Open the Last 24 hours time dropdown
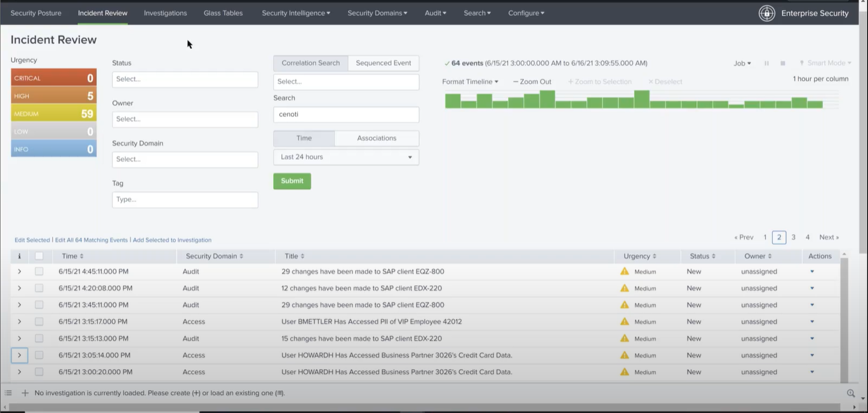 [x=346, y=157]
